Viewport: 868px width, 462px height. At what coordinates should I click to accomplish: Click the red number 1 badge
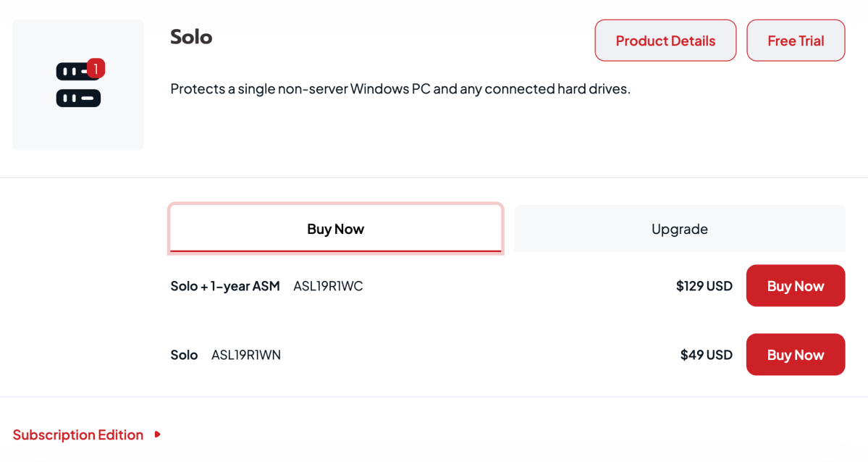click(96, 69)
